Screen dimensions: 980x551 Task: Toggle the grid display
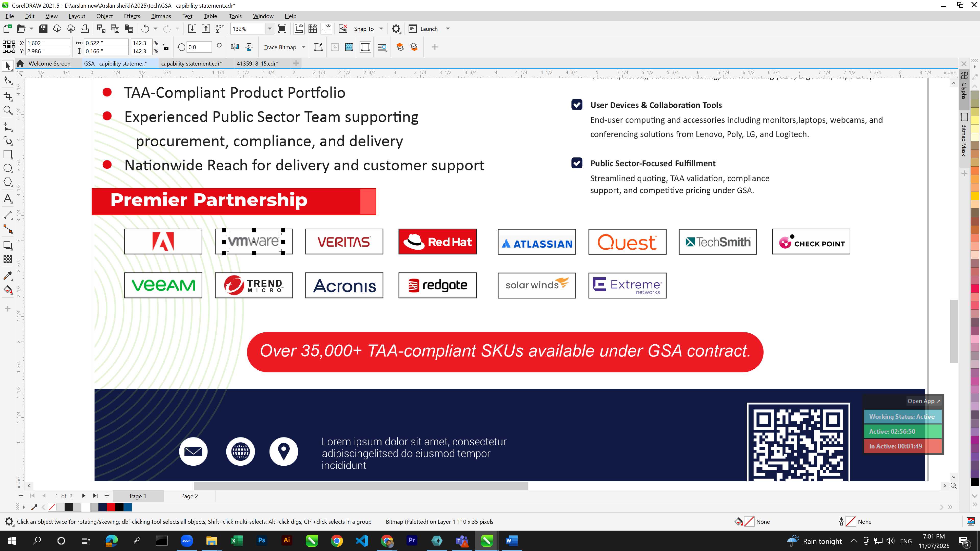313,29
